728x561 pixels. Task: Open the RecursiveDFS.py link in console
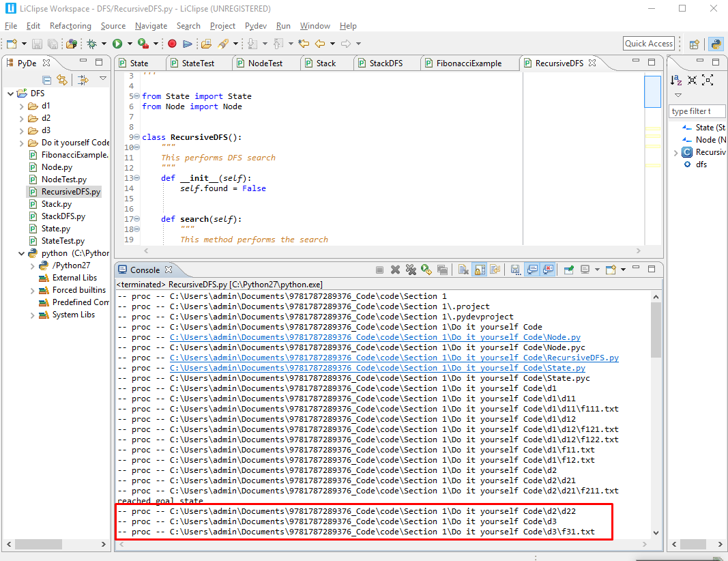[x=394, y=358]
